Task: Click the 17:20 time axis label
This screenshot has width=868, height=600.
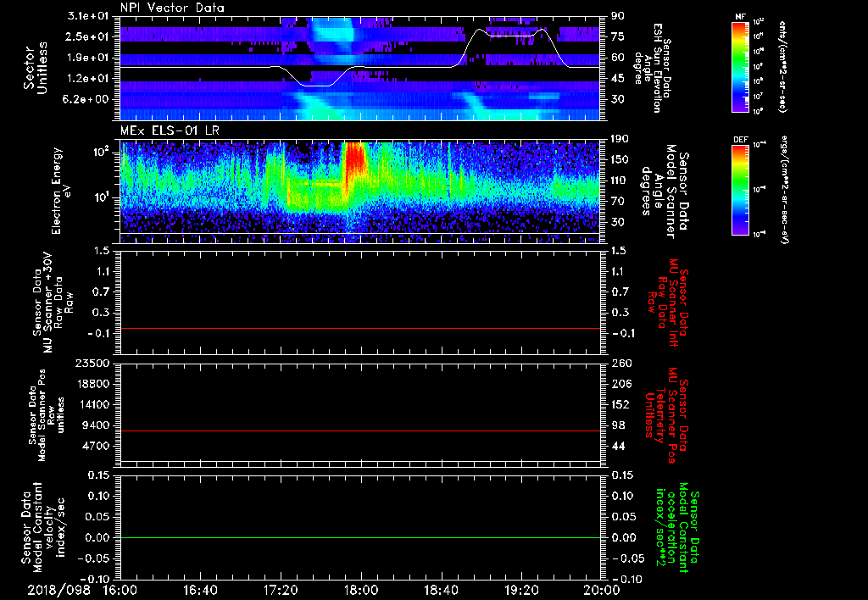Action: tap(281, 590)
